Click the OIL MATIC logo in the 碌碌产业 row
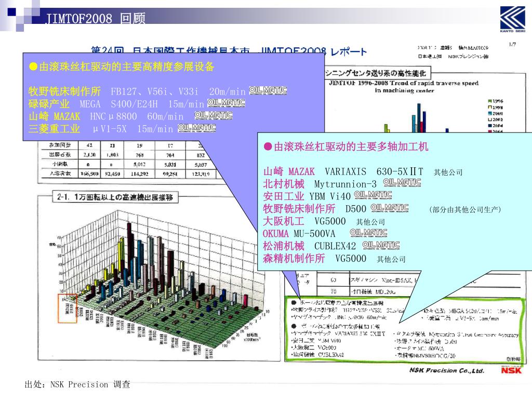Screen dimensions: 532x399 tap(226, 103)
